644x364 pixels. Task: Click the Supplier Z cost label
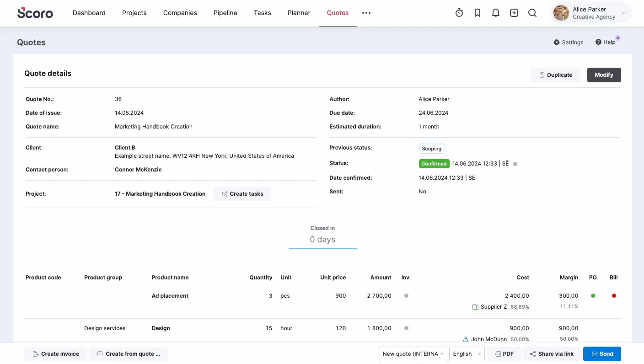(x=494, y=307)
